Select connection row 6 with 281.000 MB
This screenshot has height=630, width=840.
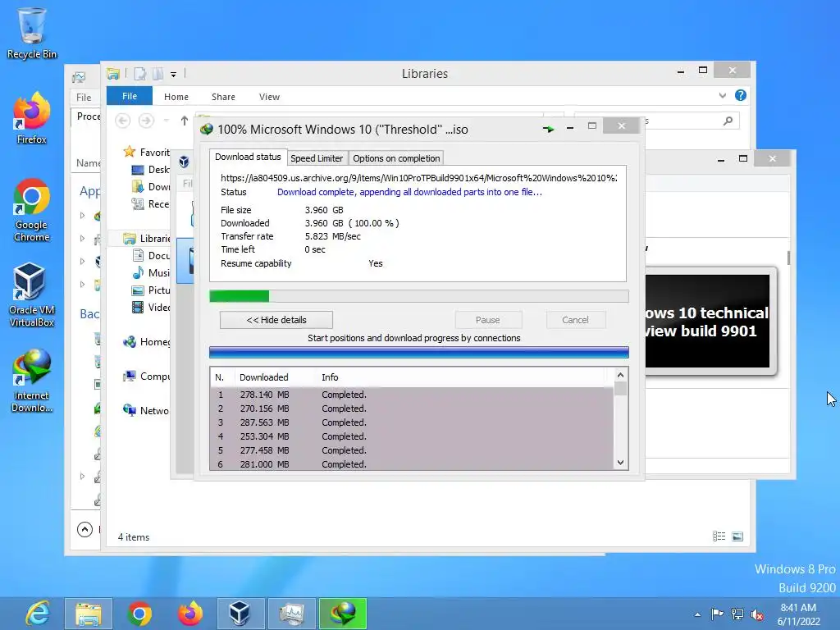click(413, 464)
